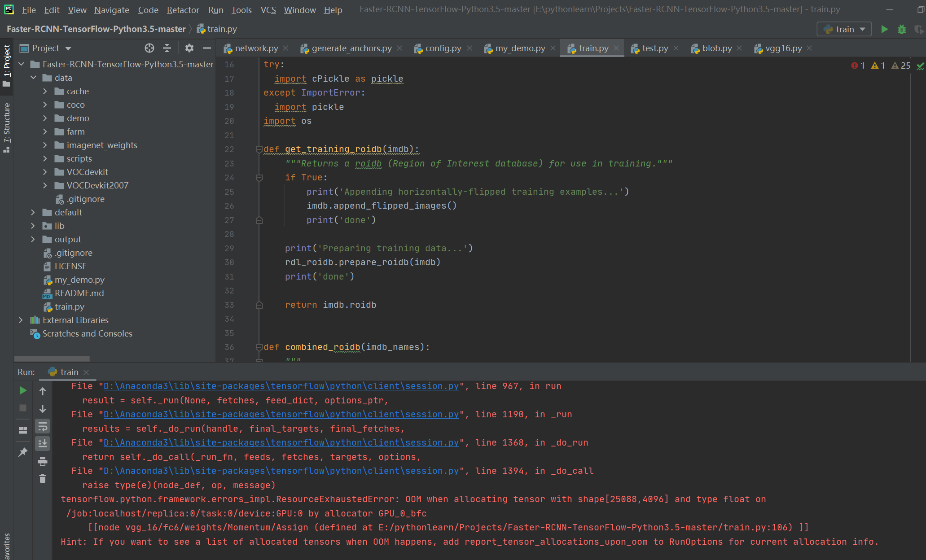The width and height of the screenshot is (926, 560).
Task: Open the VCS menu
Action: click(268, 10)
